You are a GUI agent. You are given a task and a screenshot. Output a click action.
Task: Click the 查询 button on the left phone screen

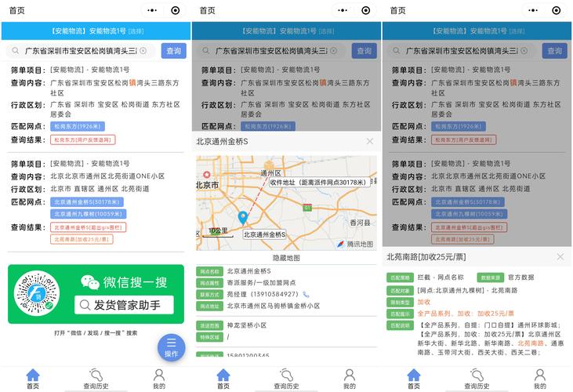tap(173, 51)
